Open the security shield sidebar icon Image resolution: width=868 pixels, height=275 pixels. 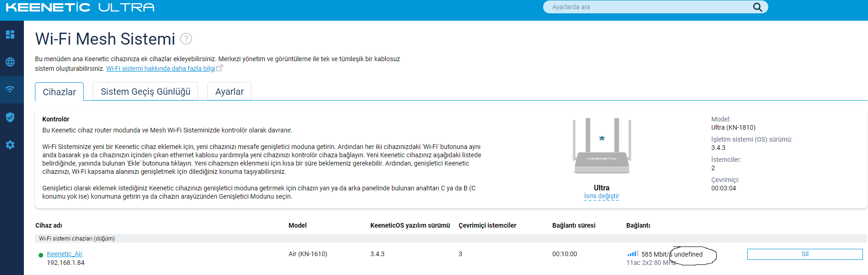pyautogui.click(x=10, y=117)
